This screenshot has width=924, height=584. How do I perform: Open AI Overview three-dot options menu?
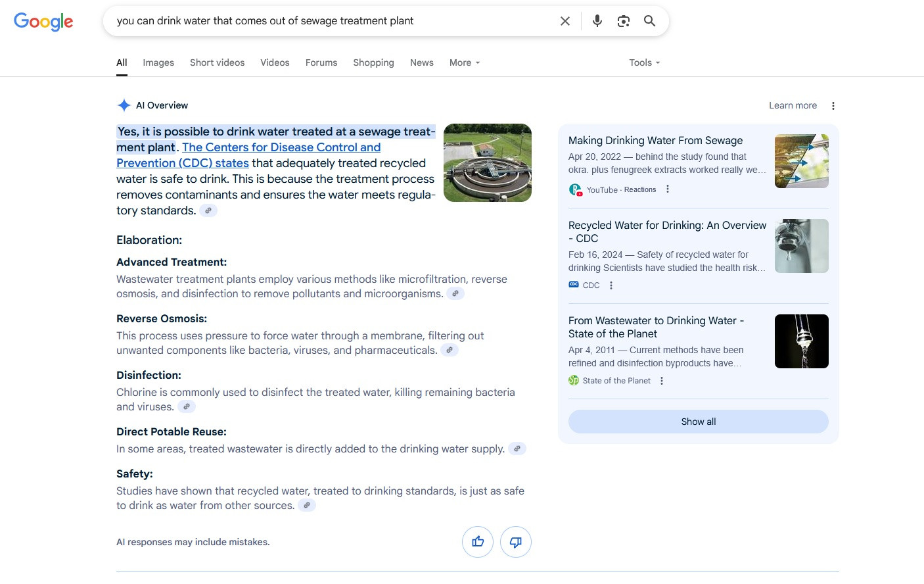[x=833, y=106]
